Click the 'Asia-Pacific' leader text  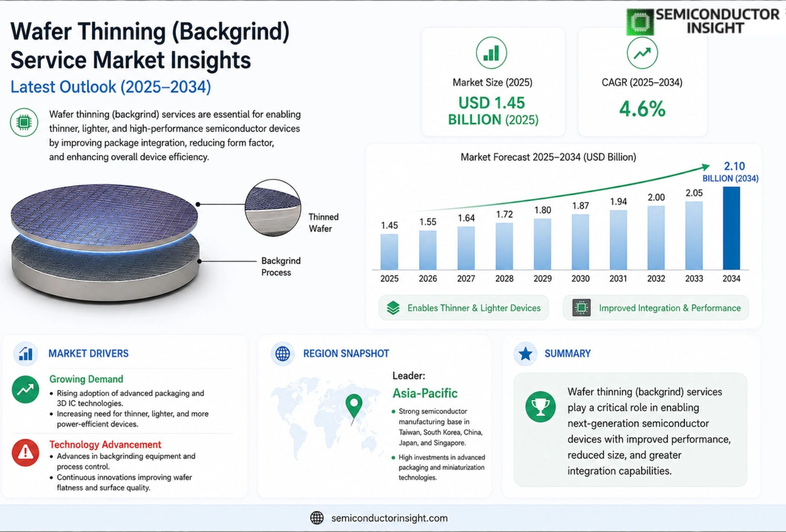click(425, 393)
